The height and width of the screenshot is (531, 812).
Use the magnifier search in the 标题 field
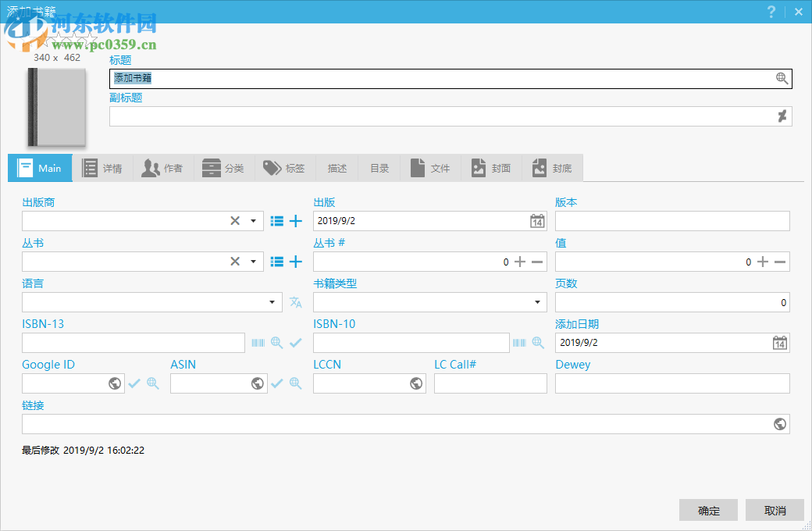pyautogui.click(x=782, y=78)
